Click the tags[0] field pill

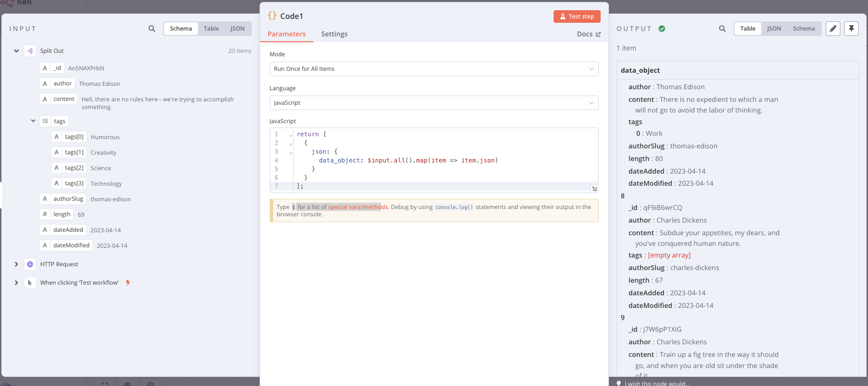click(x=69, y=137)
